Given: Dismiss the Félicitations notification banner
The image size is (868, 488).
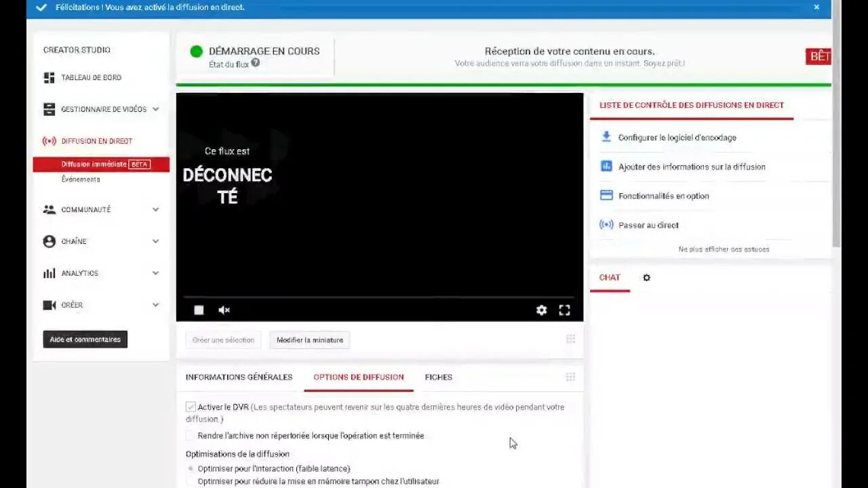Looking at the screenshot, I should pyautogui.click(x=816, y=7).
